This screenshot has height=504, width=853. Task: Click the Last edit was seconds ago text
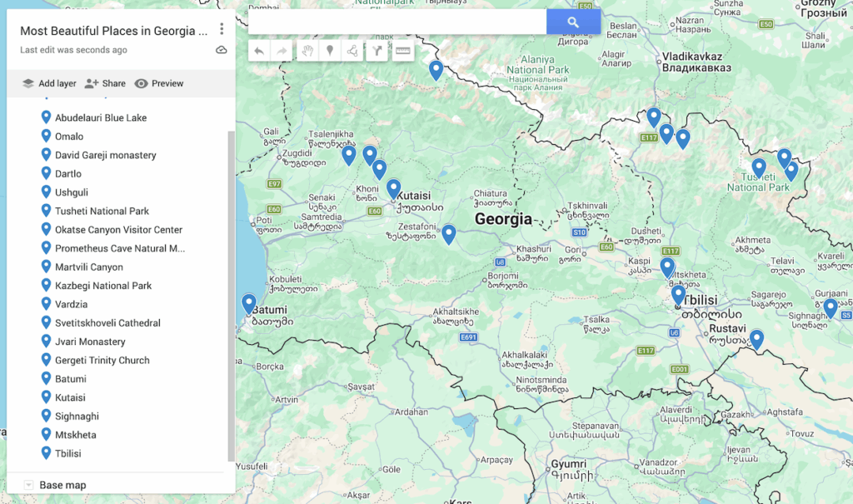73,50
